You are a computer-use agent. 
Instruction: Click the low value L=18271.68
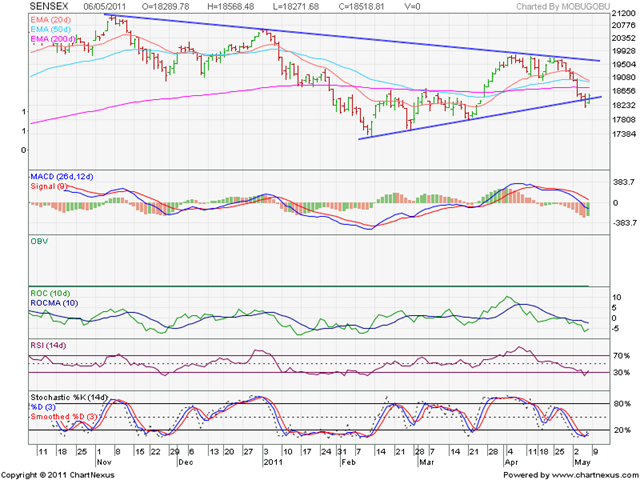[297, 7]
